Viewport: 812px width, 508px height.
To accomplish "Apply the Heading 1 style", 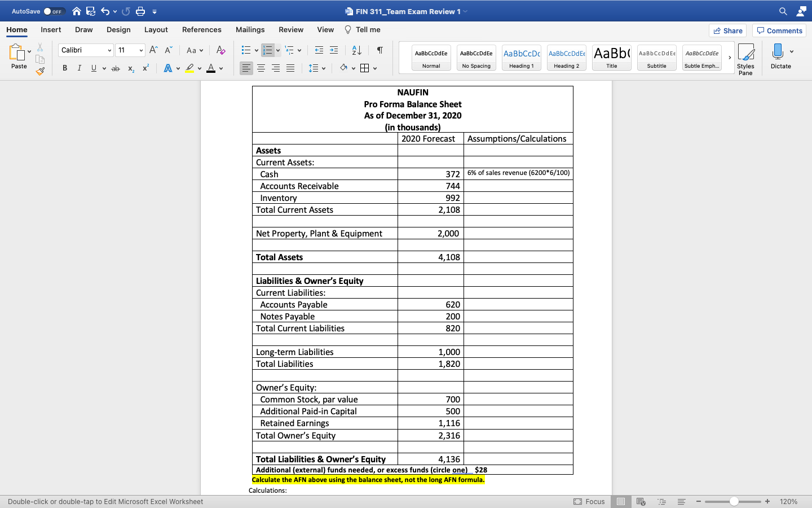I will pos(522,58).
